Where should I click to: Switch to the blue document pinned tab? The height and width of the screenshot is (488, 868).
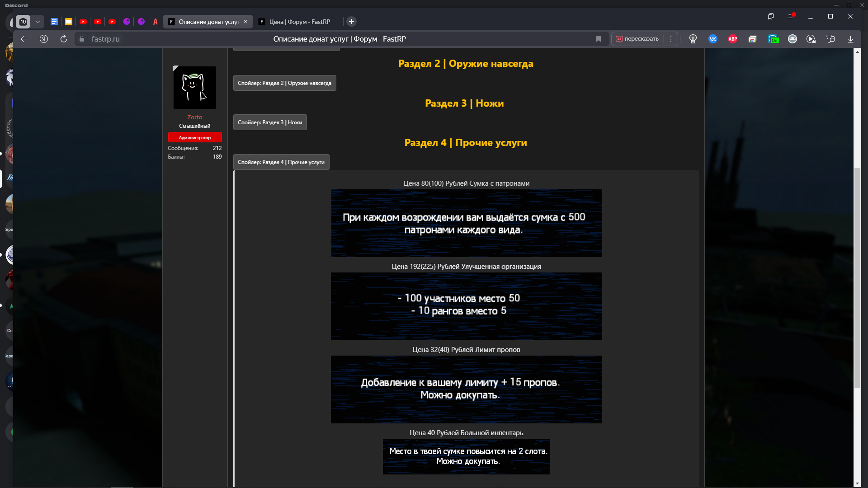(54, 22)
